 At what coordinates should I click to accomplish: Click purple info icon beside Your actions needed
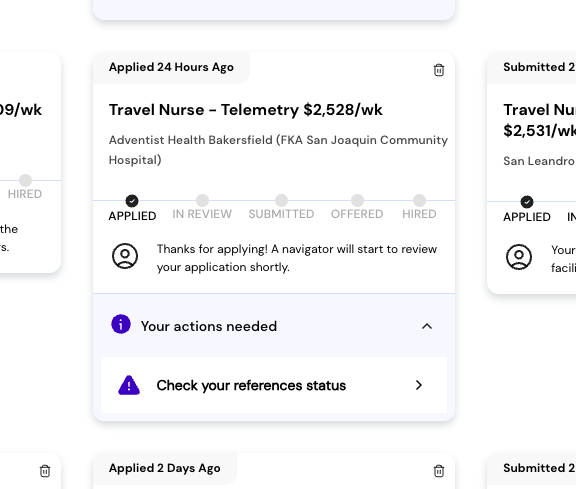[x=121, y=324]
